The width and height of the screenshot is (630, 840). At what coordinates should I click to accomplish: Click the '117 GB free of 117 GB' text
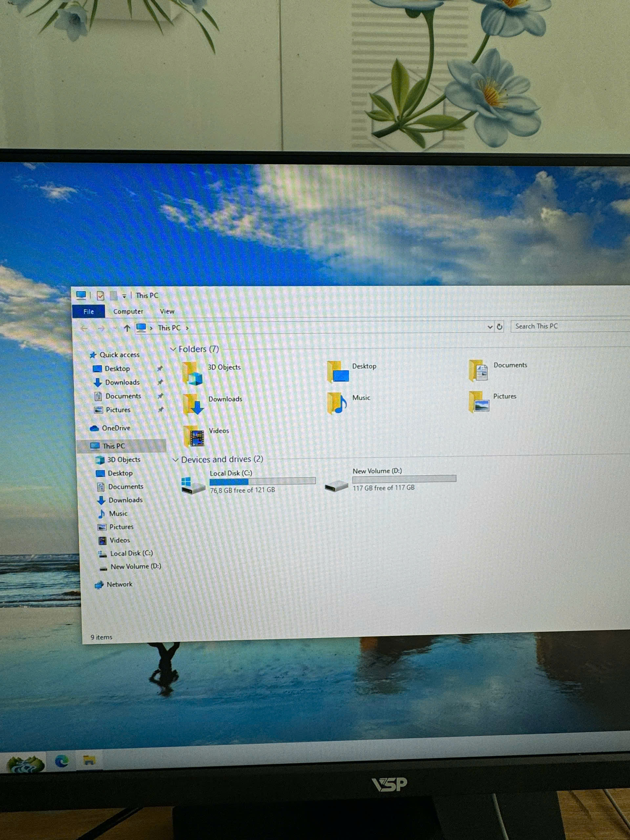tap(384, 488)
